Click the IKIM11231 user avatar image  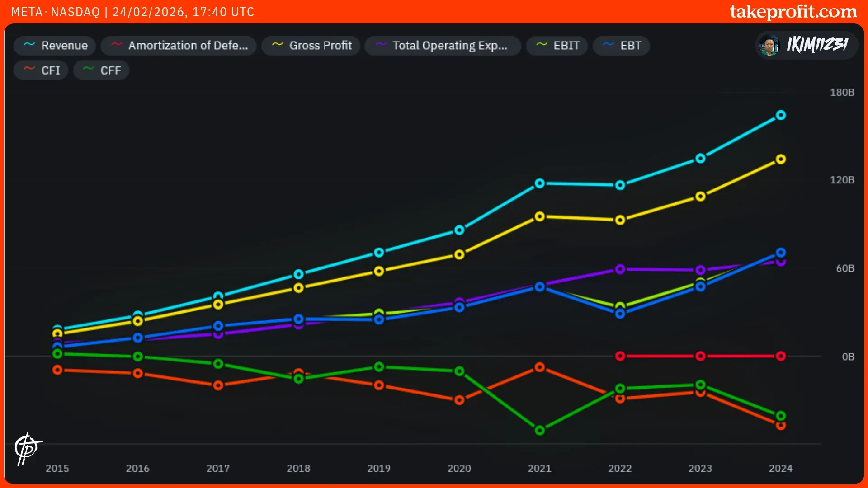coord(769,45)
